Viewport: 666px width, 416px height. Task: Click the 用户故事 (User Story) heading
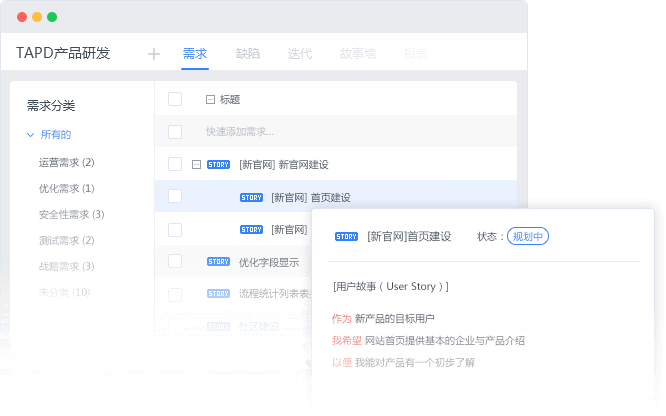tap(391, 286)
